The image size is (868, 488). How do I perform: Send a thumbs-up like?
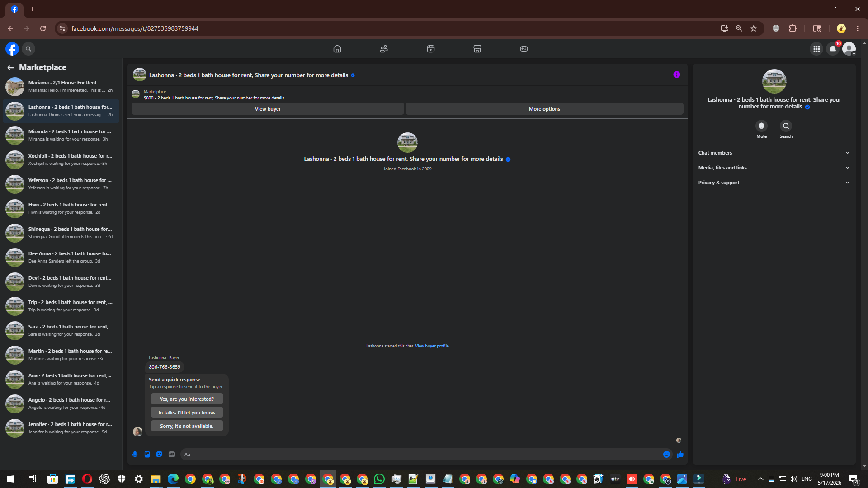(x=680, y=455)
